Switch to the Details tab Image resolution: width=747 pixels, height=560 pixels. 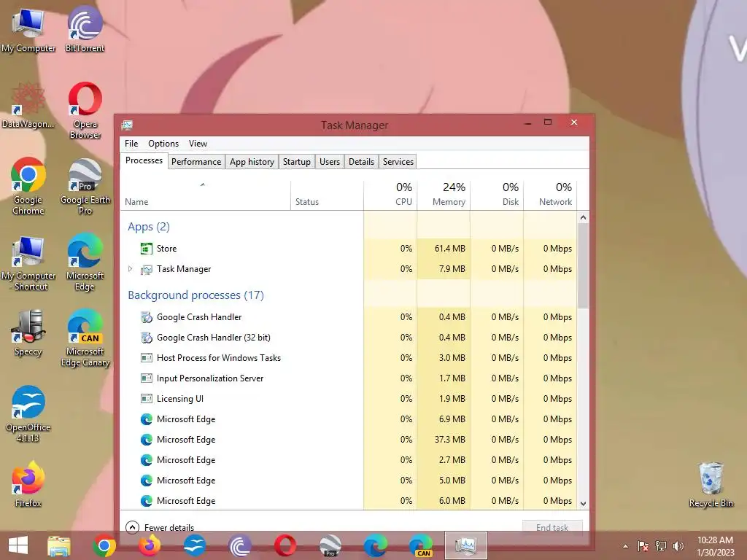[361, 162]
